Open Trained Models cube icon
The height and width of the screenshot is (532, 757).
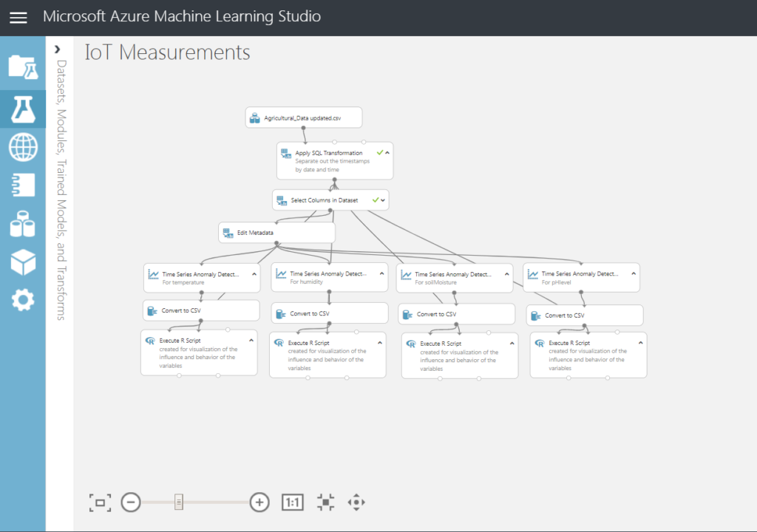(22, 262)
